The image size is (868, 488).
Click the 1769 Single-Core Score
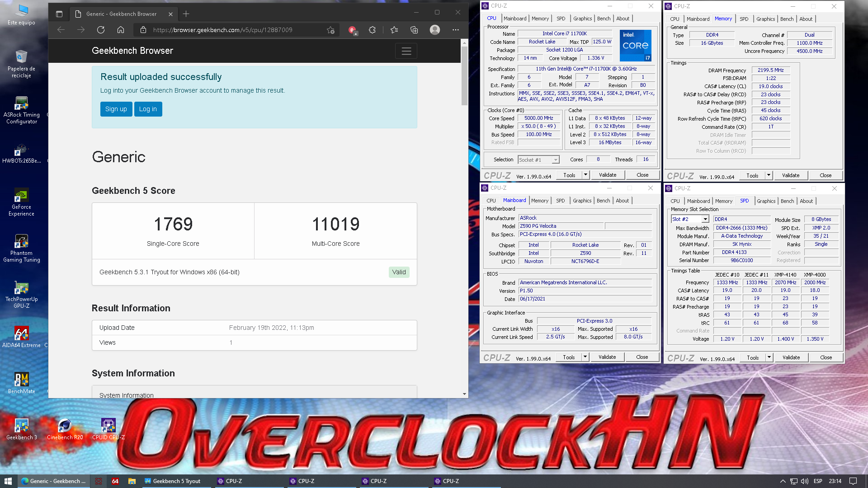point(173,224)
